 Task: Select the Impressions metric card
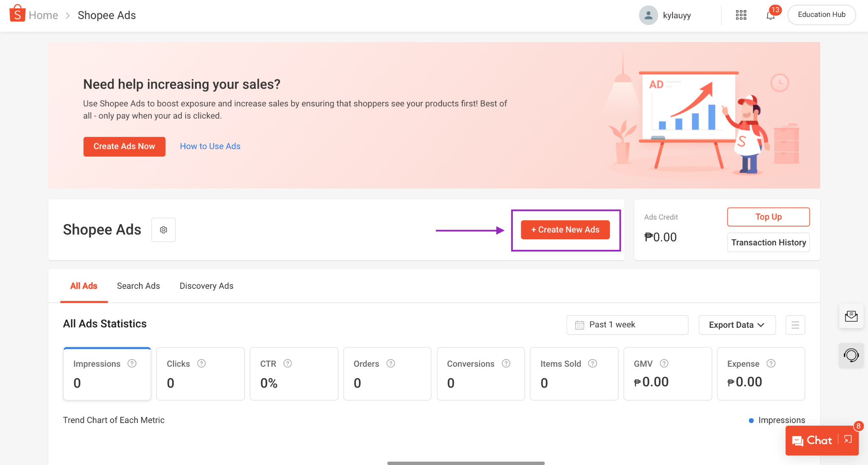click(x=107, y=374)
